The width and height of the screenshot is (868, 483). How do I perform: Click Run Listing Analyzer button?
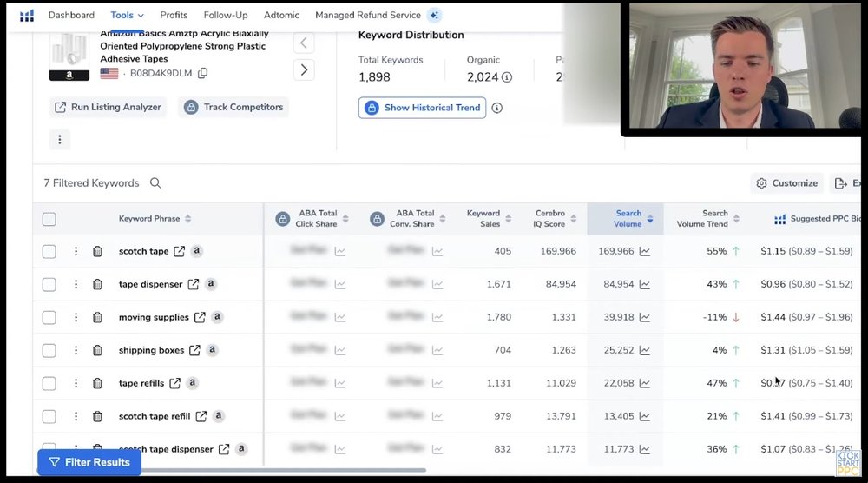108,108
